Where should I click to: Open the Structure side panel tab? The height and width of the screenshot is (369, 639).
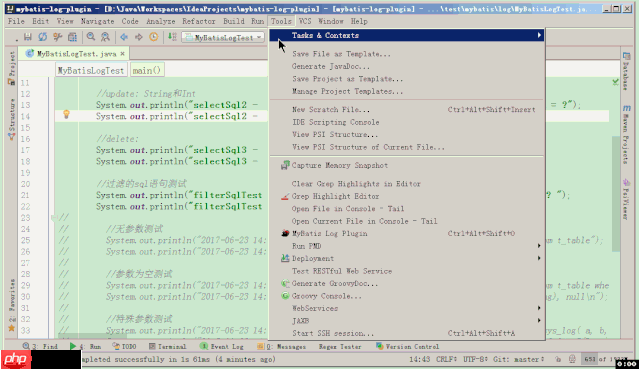pos(11,119)
